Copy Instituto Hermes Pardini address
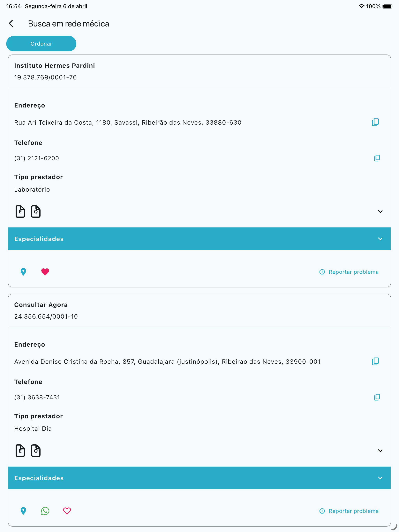This screenshot has width=399, height=532. 375,122
